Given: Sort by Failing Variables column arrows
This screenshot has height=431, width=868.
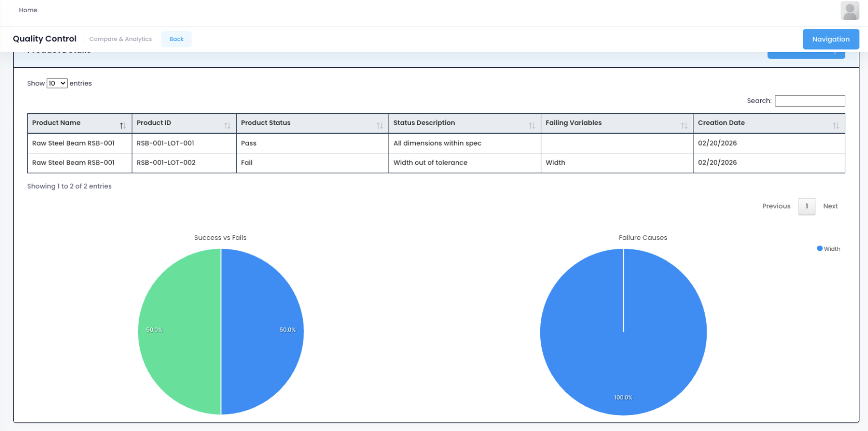Looking at the screenshot, I should pyautogui.click(x=684, y=125).
